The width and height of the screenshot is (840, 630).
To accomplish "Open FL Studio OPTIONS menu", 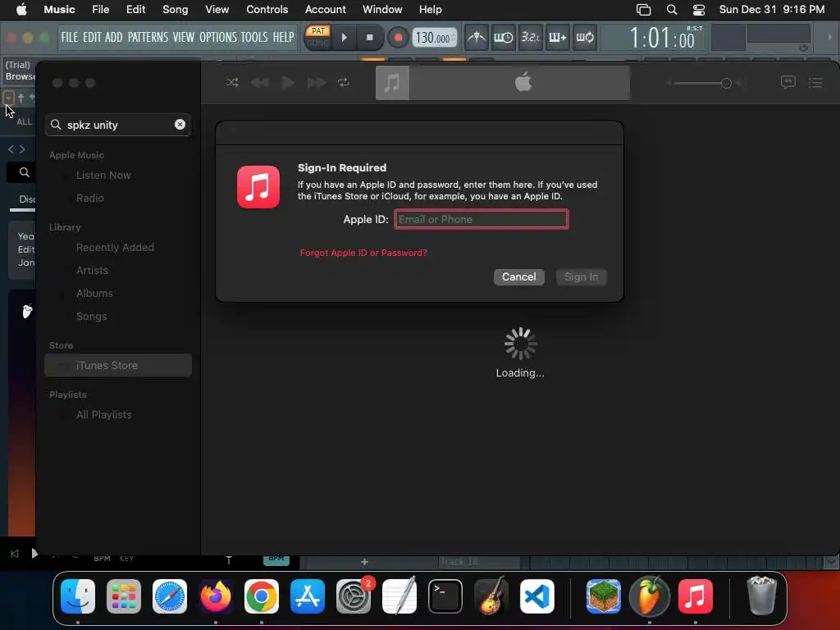I will (217, 37).
